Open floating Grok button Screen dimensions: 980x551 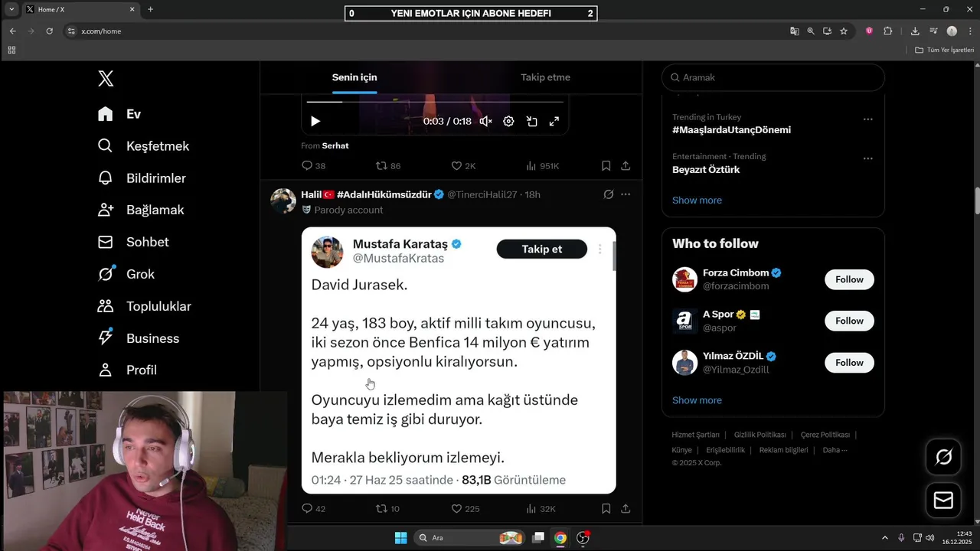(x=944, y=457)
